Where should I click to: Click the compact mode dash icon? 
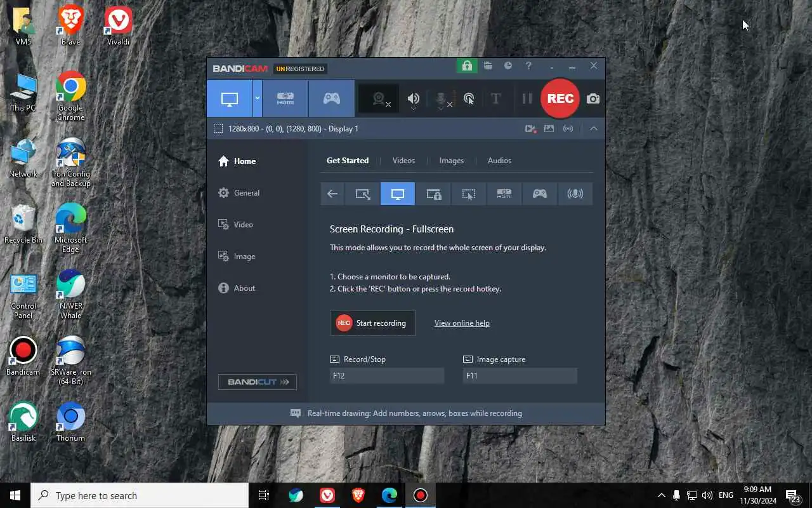(552, 66)
